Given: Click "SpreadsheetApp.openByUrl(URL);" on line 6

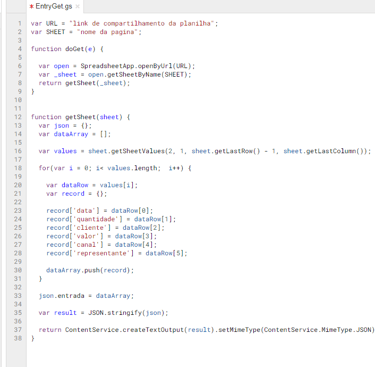Looking at the screenshot, I should pos(138,66).
